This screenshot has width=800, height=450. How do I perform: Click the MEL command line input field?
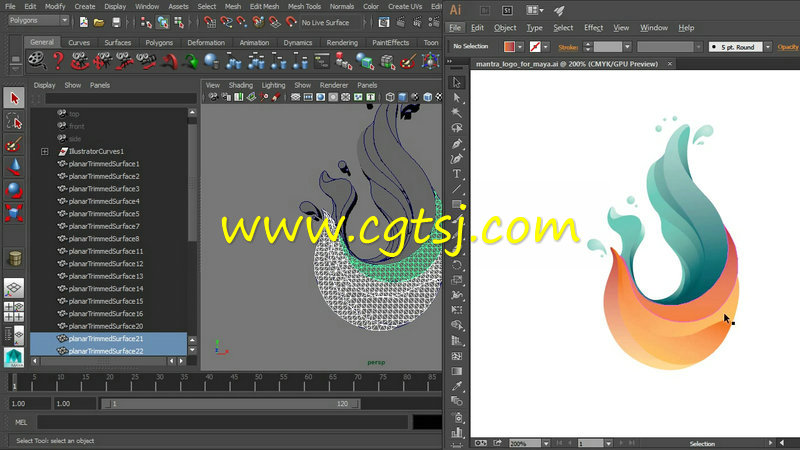coord(223,422)
